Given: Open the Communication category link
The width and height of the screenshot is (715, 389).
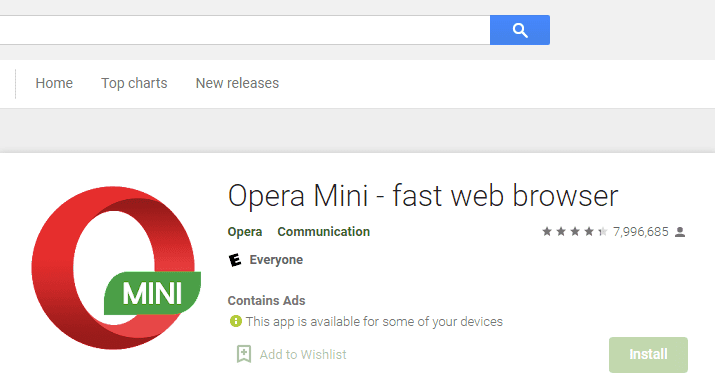Looking at the screenshot, I should click(323, 232).
